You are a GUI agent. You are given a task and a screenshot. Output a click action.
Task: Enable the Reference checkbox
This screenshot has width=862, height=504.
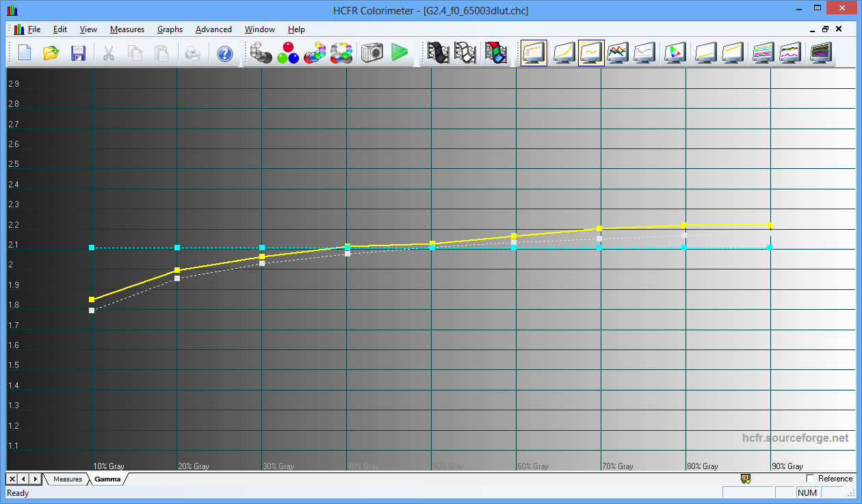[811, 479]
